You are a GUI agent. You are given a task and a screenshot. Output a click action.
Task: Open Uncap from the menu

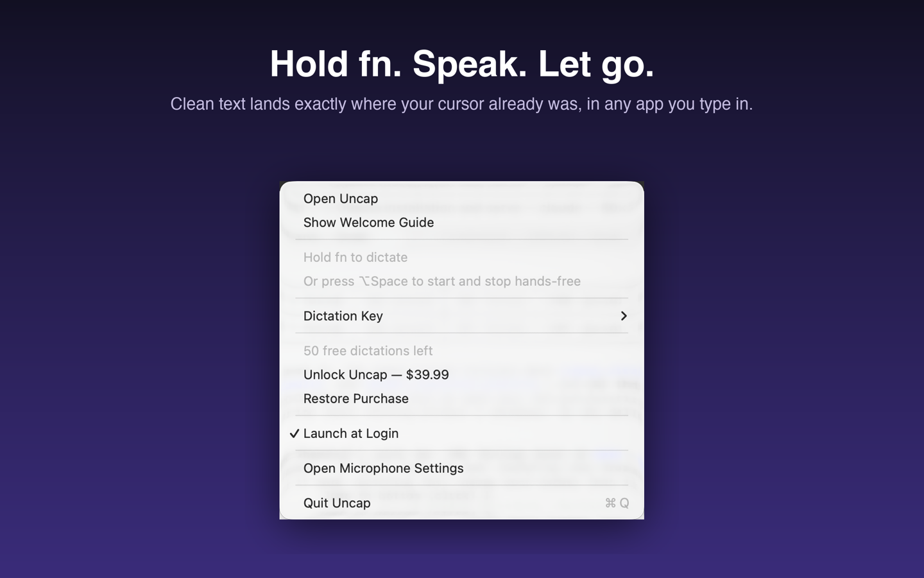point(461,198)
